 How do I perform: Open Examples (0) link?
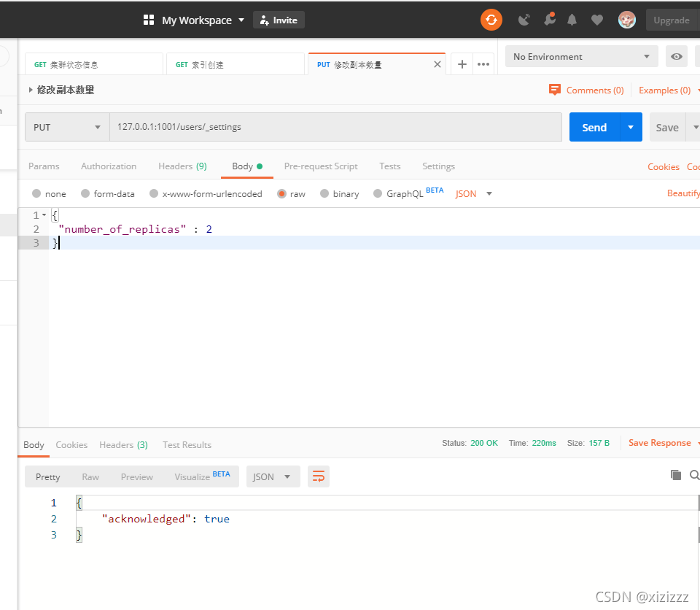(664, 90)
